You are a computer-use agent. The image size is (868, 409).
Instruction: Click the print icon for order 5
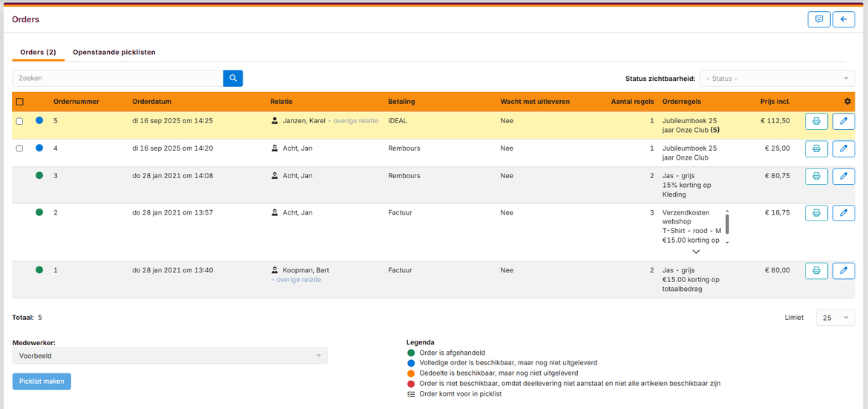coord(816,121)
